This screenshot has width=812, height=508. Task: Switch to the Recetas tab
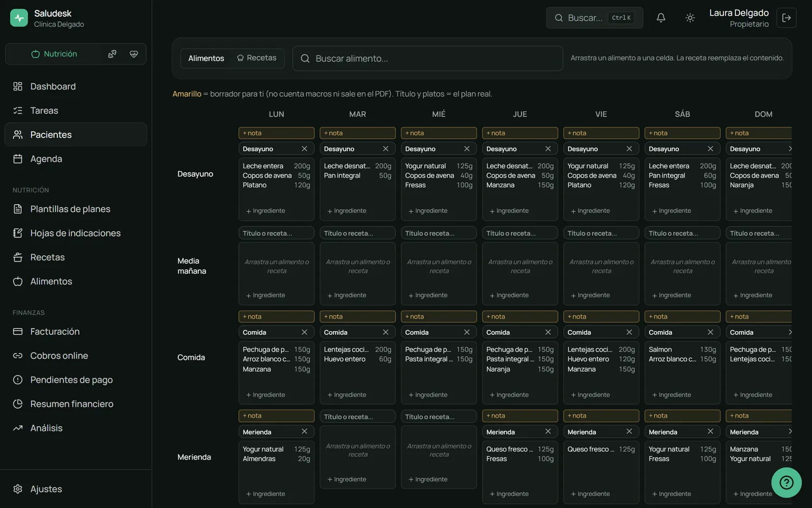(x=257, y=58)
